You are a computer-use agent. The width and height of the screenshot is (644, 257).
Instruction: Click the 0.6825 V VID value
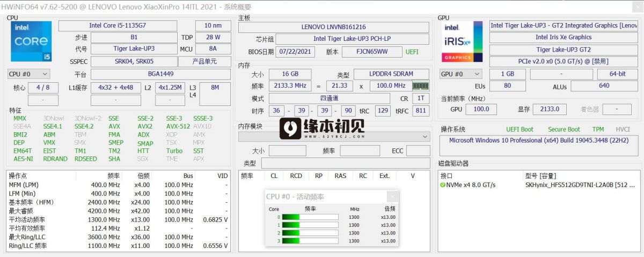[215, 220]
